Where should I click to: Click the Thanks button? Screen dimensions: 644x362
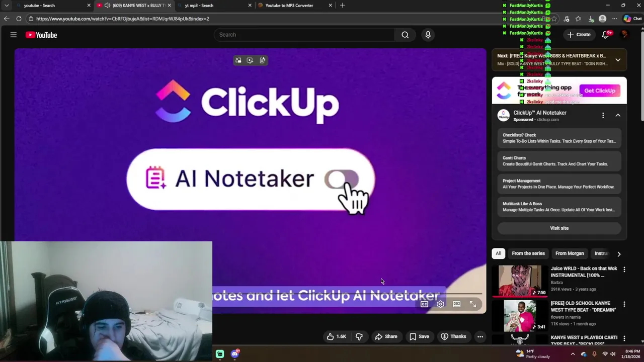click(x=453, y=336)
